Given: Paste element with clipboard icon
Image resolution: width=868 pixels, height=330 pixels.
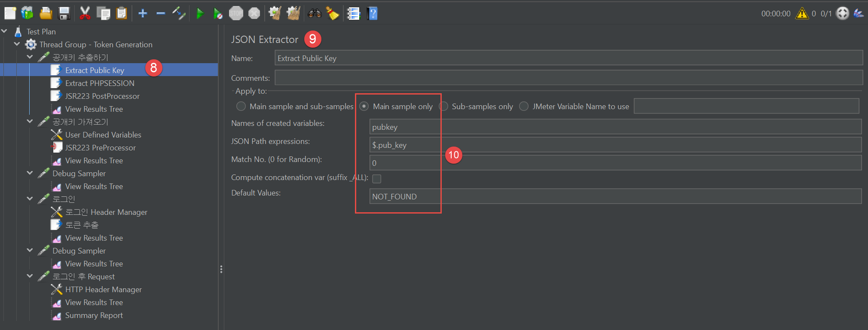Looking at the screenshot, I should [x=122, y=13].
